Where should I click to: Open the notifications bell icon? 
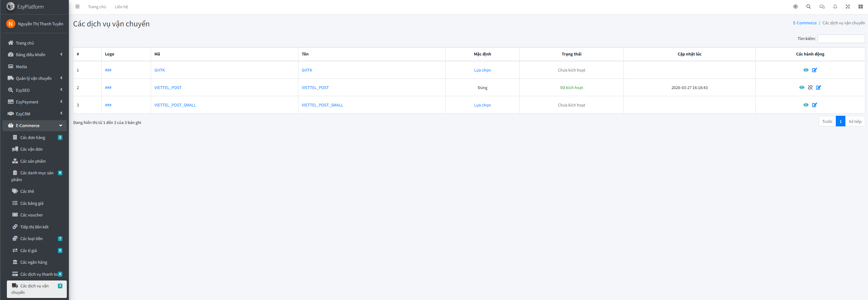835,7
